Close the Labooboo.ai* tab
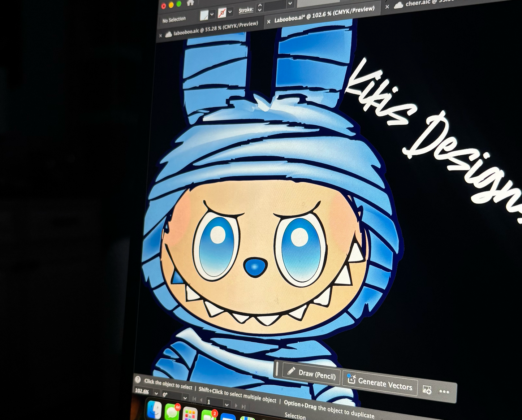This screenshot has width=522, height=420. [x=268, y=22]
